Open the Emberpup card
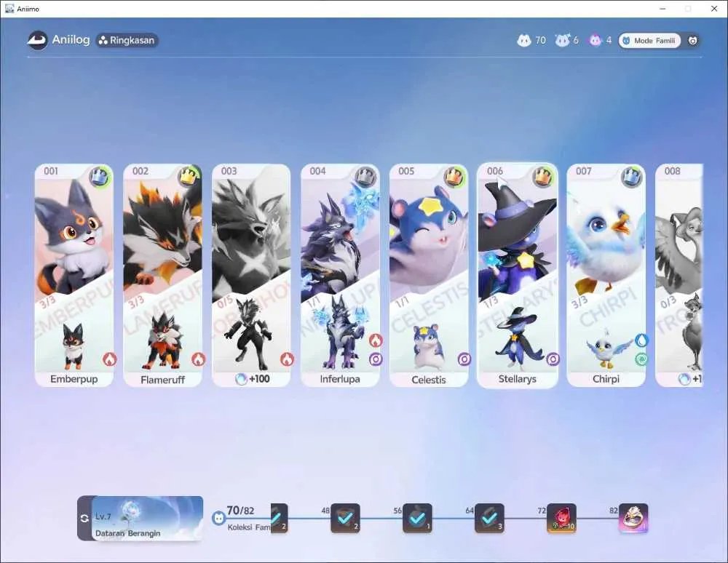This screenshot has height=563, width=728. [x=74, y=275]
